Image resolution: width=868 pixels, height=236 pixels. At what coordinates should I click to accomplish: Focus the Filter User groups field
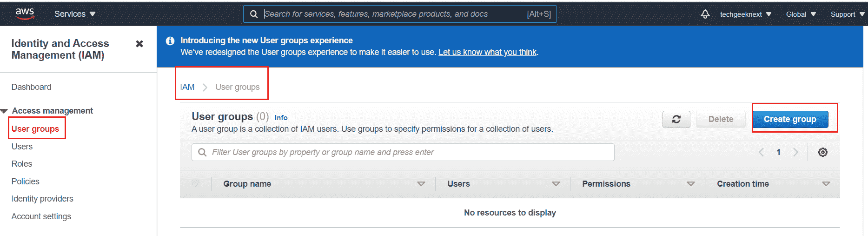(403, 152)
